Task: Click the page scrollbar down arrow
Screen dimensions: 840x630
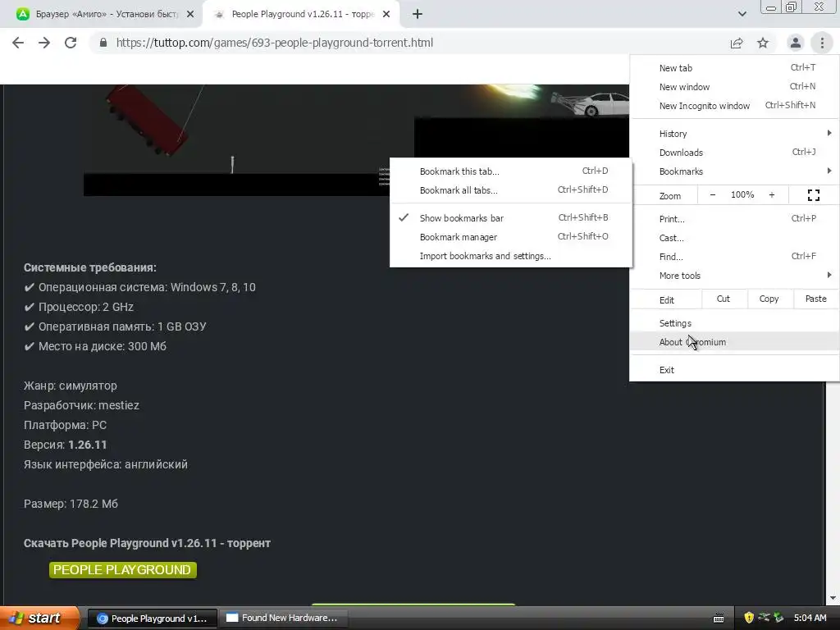Action: click(x=833, y=598)
